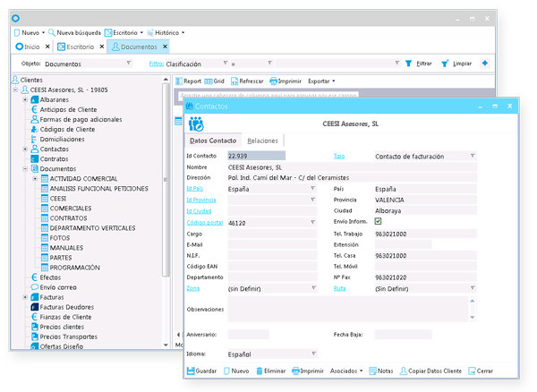Start a Nueva búsqueda
Screen dimensions: 537x392
(x=74, y=32)
